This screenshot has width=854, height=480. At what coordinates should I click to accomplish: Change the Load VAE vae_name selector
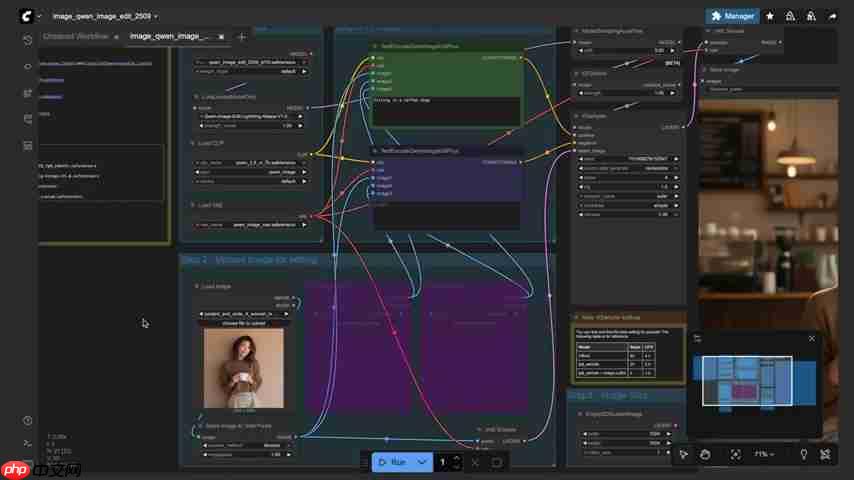(251, 224)
